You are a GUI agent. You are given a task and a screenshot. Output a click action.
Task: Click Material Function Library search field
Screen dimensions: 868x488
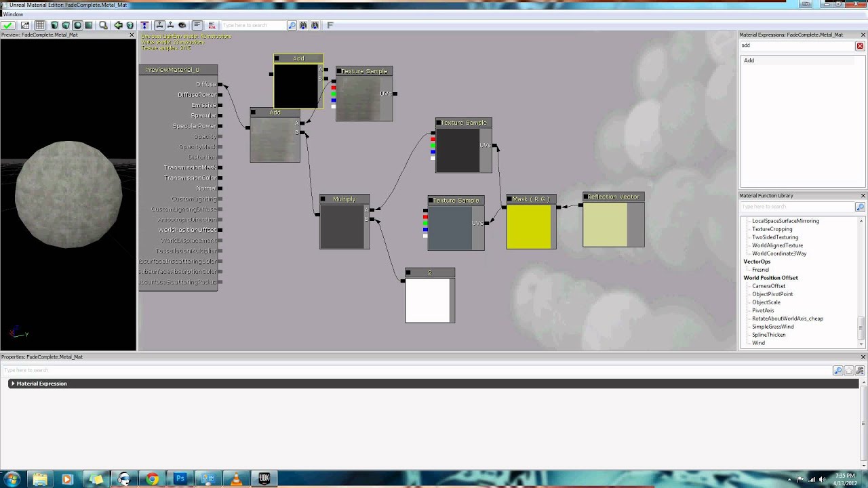[797, 207]
